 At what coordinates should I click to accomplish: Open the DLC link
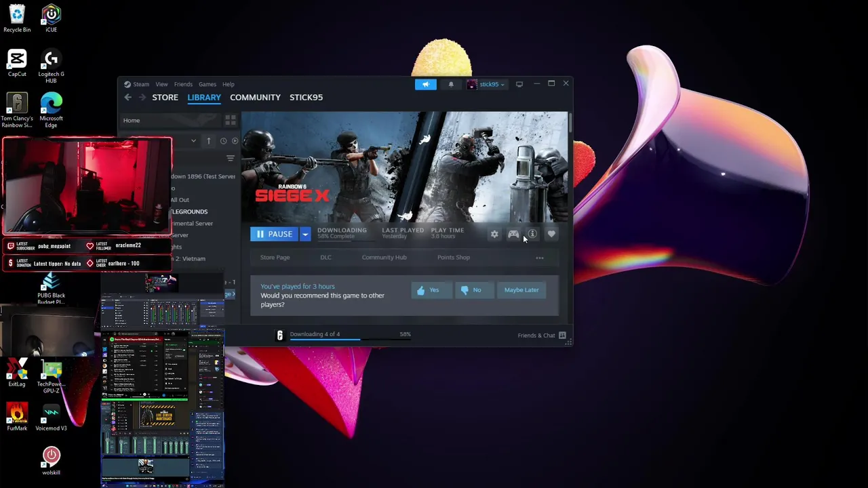pyautogui.click(x=325, y=258)
